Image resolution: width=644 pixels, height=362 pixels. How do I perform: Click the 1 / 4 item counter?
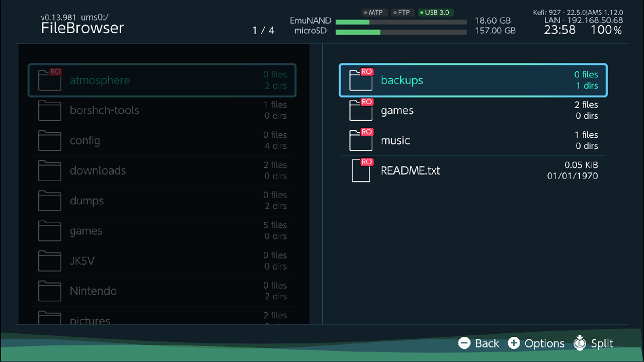(x=264, y=31)
